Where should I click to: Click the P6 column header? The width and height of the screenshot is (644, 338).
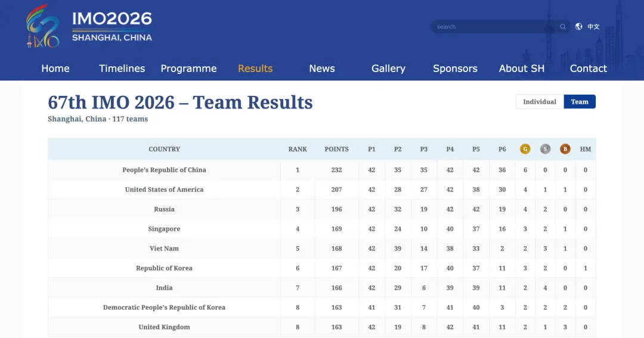point(502,149)
